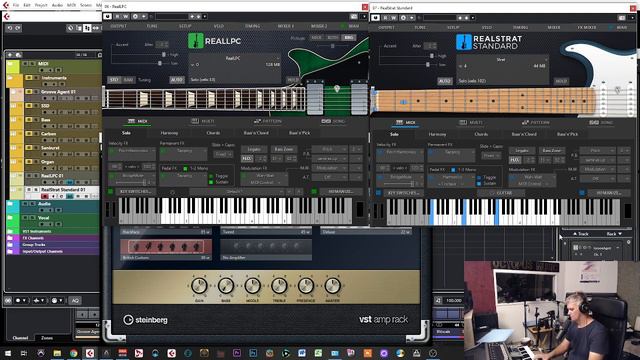Screen dimensions: 640x360
Task: Switch to Chords tab in RealLPC
Action: point(213,133)
